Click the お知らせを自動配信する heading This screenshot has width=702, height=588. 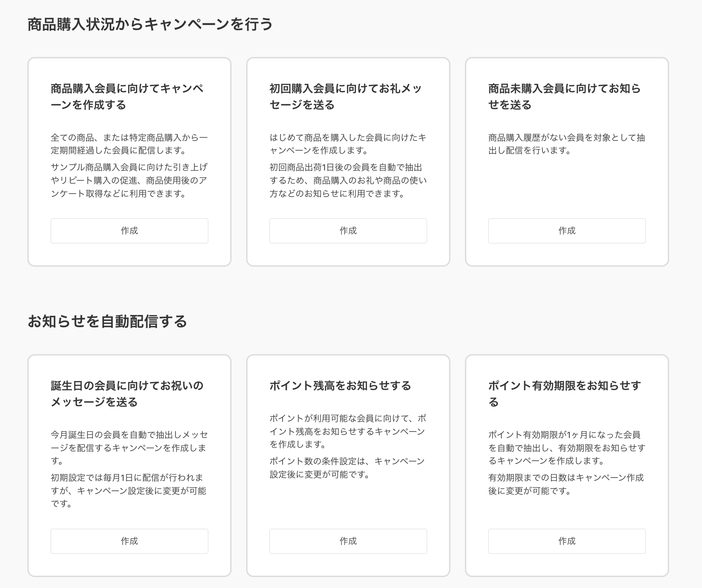click(x=108, y=320)
